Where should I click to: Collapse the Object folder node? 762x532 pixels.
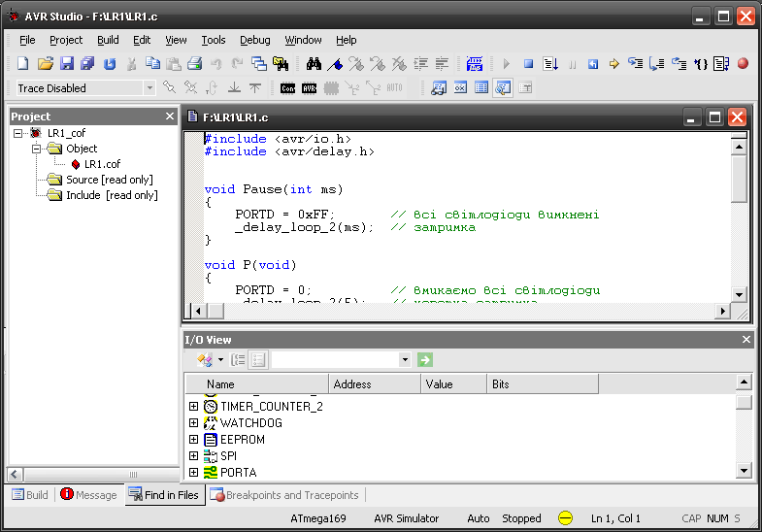(x=37, y=149)
